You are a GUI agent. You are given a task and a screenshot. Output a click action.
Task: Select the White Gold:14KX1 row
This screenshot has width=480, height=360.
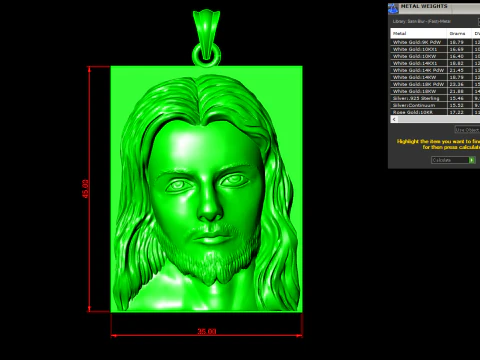tap(435, 63)
